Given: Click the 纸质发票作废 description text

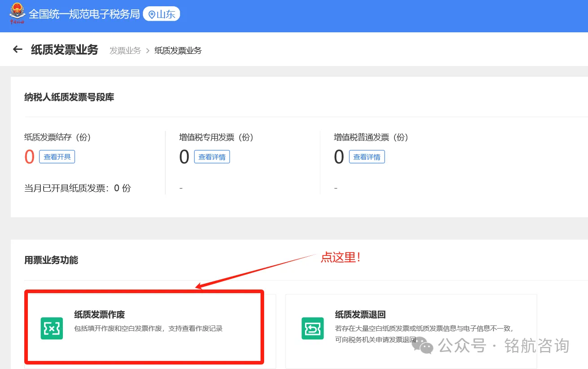Looking at the screenshot, I should coord(148,329).
